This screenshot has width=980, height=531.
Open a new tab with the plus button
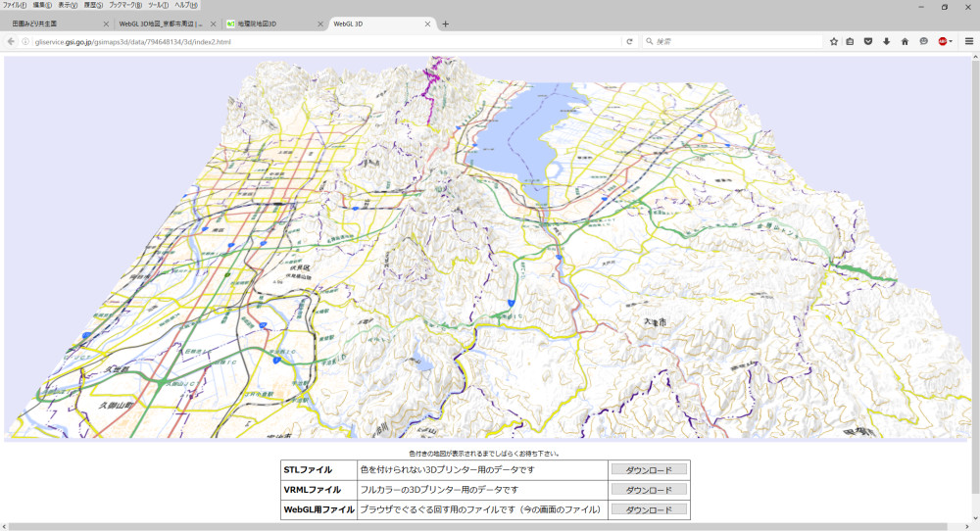446,24
